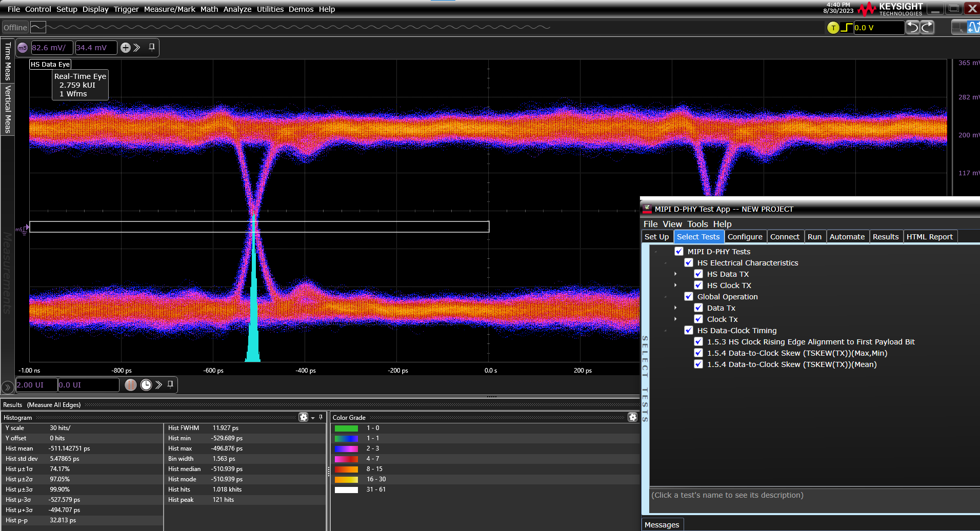Open the clock timebase icon
The height and width of the screenshot is (531, 980).
[146, 385]
